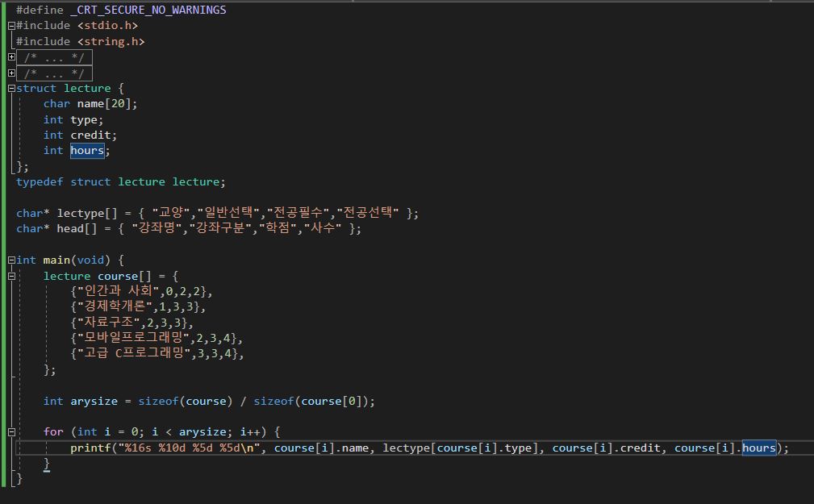The image size is (814, 504).
Task: Click course[i].credit in the printf arguments
Action: pyautogui.click(x=606, y=448)
